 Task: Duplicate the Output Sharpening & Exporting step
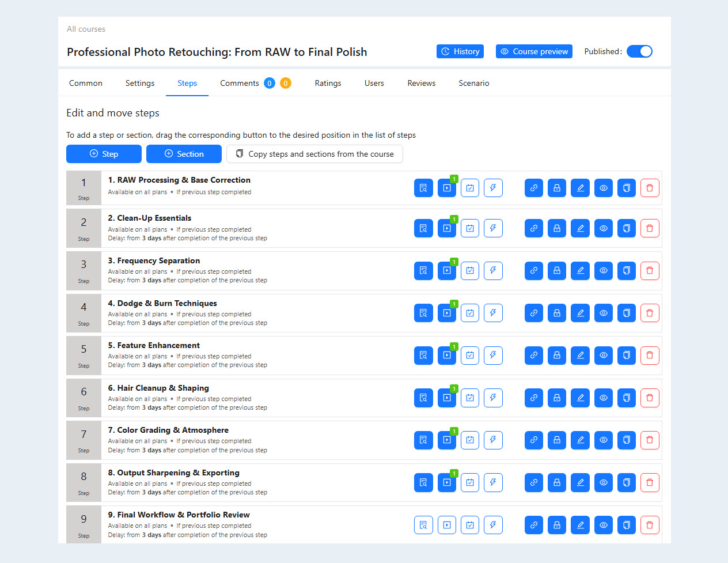click(627, 482)
